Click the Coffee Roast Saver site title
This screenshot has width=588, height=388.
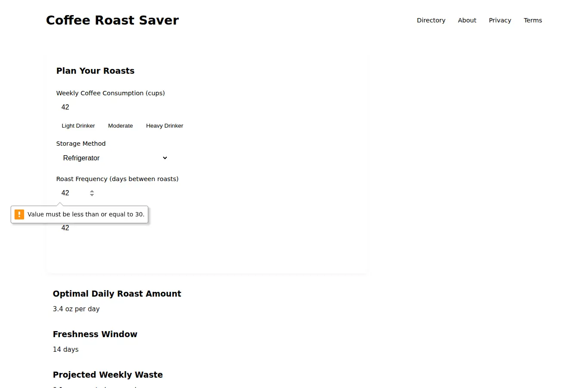(x=112, y=20)
